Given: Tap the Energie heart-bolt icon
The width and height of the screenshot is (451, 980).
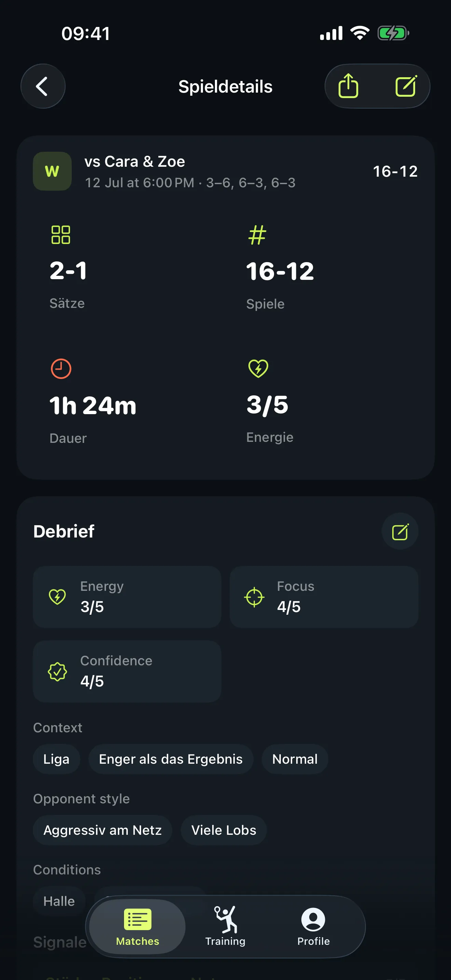Looking at the screenshot, I should click(x=258, y=368).
